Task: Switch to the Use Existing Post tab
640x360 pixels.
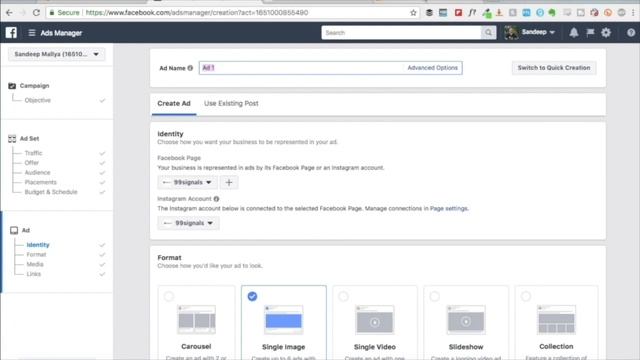Action: [231, 104]
